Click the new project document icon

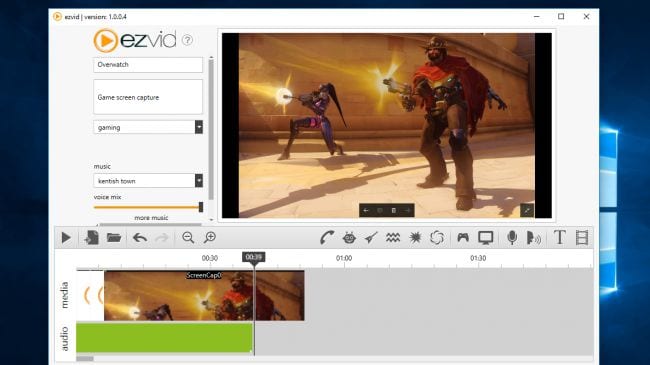click(91, 238)
